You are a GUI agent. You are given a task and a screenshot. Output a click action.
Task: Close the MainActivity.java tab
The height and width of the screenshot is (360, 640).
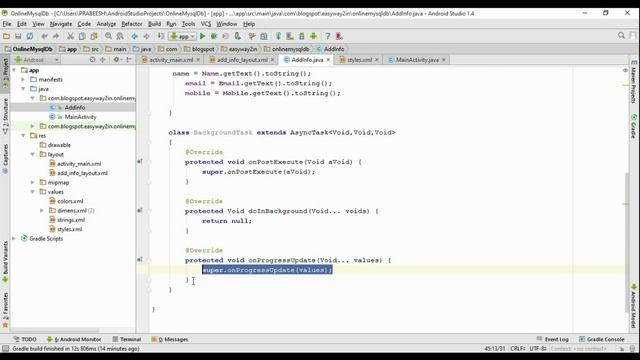tap(444, 60)
